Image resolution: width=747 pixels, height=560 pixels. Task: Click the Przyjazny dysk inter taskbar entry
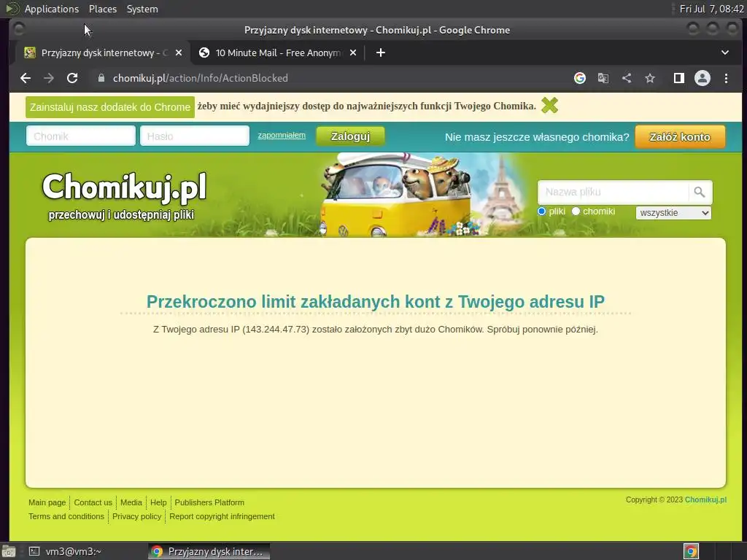[209, 551]
